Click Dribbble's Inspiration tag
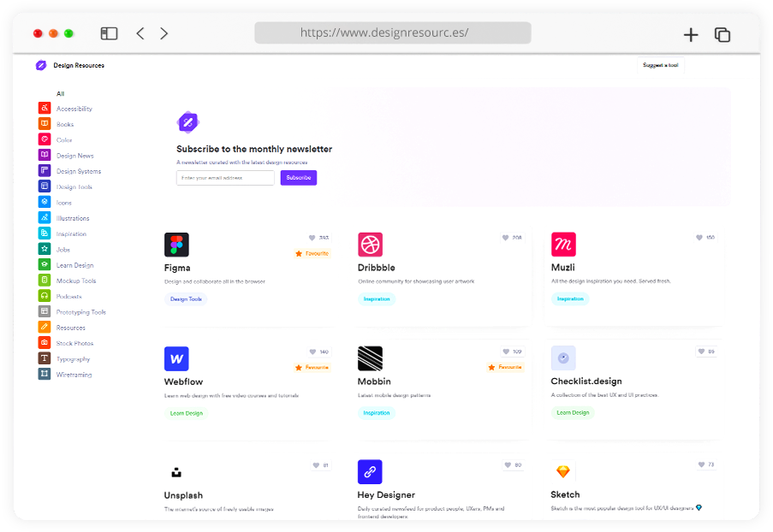 tap(377, 299)
